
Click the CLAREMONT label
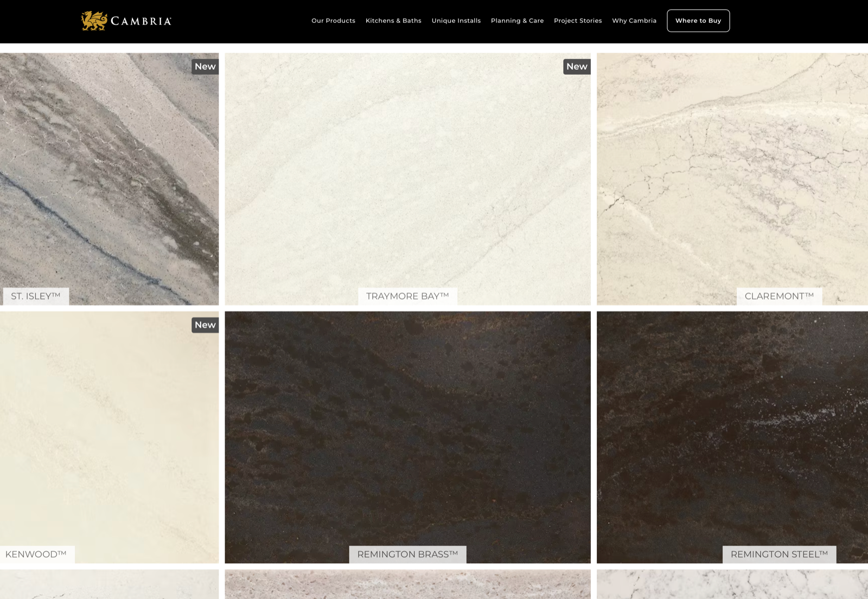click(x=779, y=296)
